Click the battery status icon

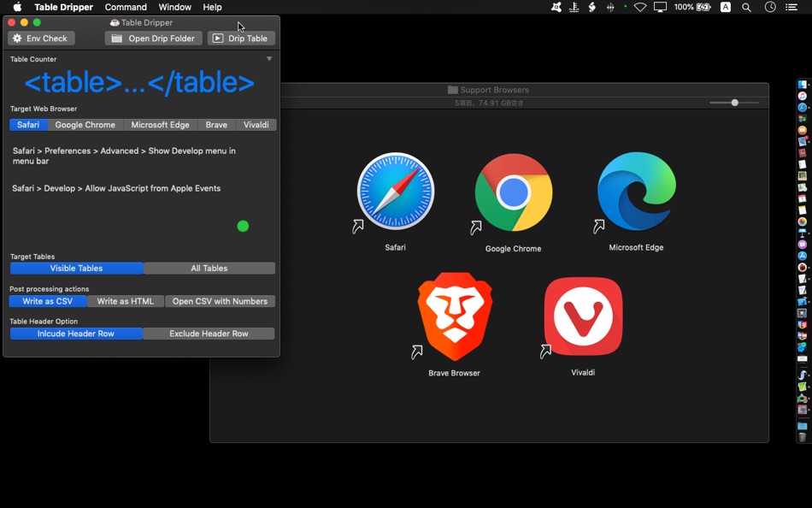pos(703,7)
